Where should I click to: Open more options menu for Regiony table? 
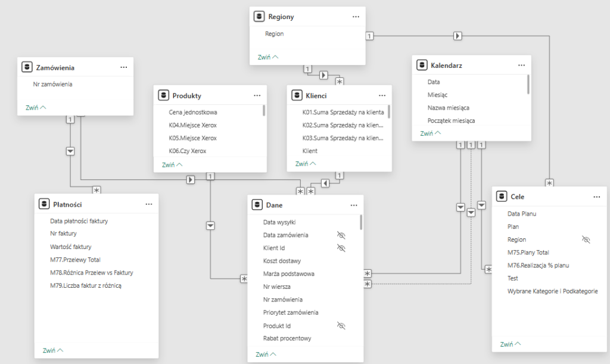(x=356, y=17)
